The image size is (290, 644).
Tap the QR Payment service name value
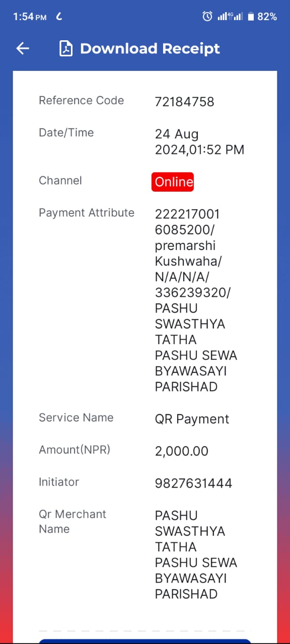192,419
